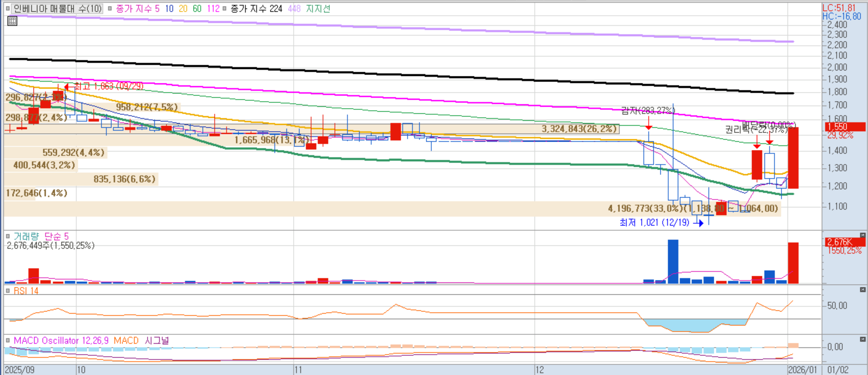Click the lavender 448 moving average period
Screen dimensions: 868x375
pyautogui.click(x=294, y=8)
